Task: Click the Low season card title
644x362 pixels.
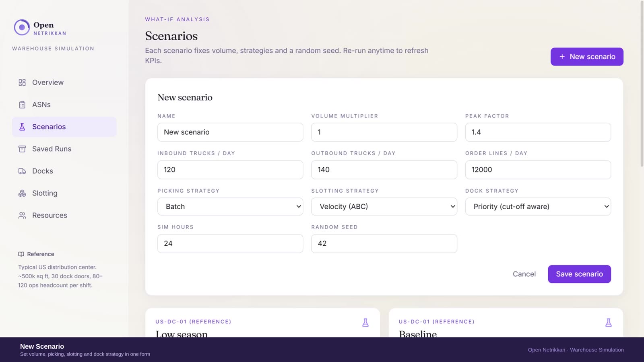Action: (182, 334)
